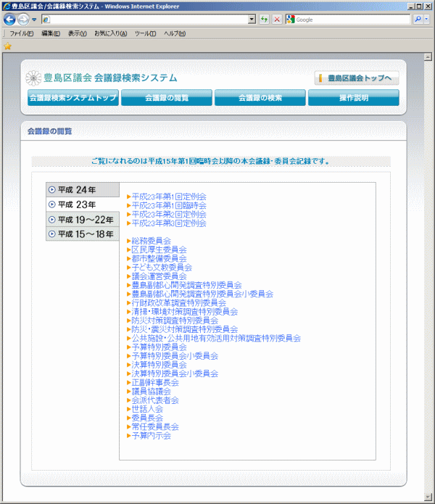Maximize the Internet Explorer window

[x=420, y=6]
